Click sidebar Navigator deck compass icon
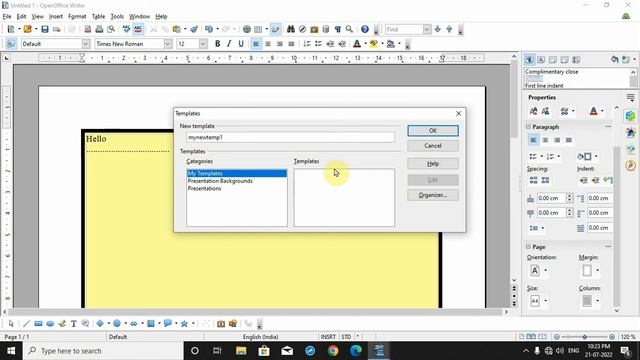 click(x=631, y=165)
